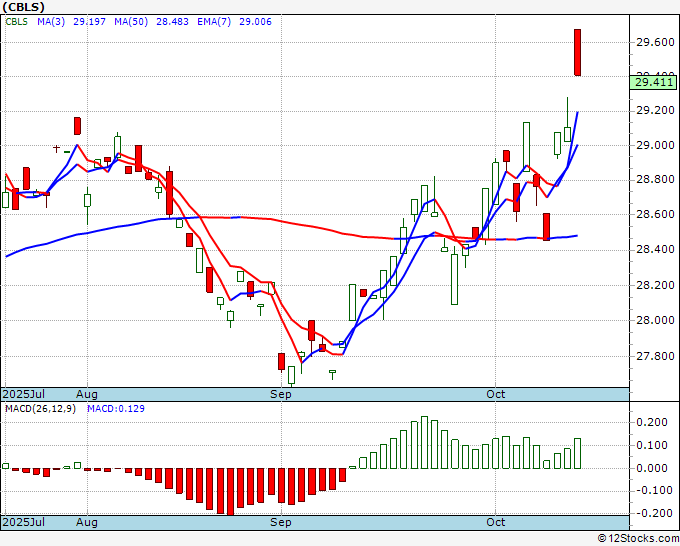Select the EMA(7) legend label
The width and height of the screenshot is (680, 546).
point(214,22)
